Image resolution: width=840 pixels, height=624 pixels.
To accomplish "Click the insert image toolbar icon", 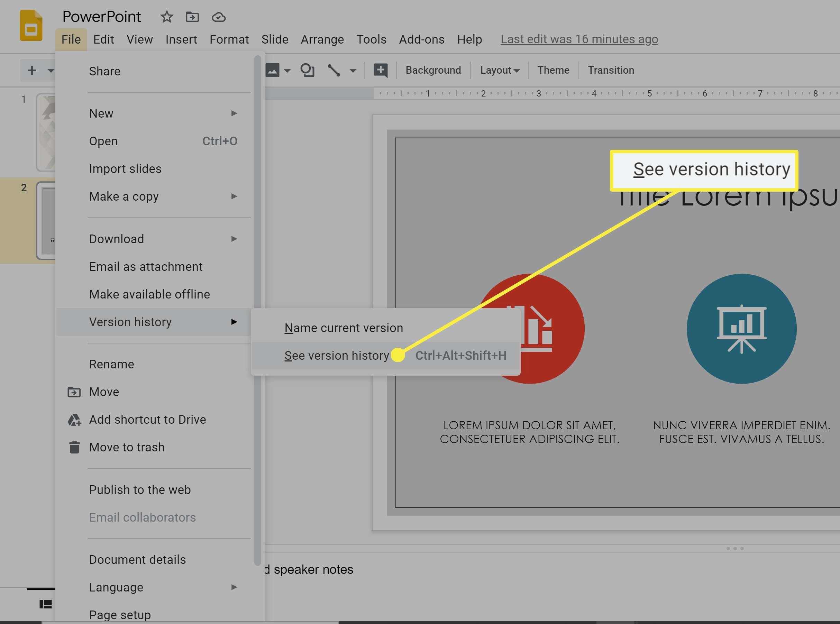I will [272, 70].
